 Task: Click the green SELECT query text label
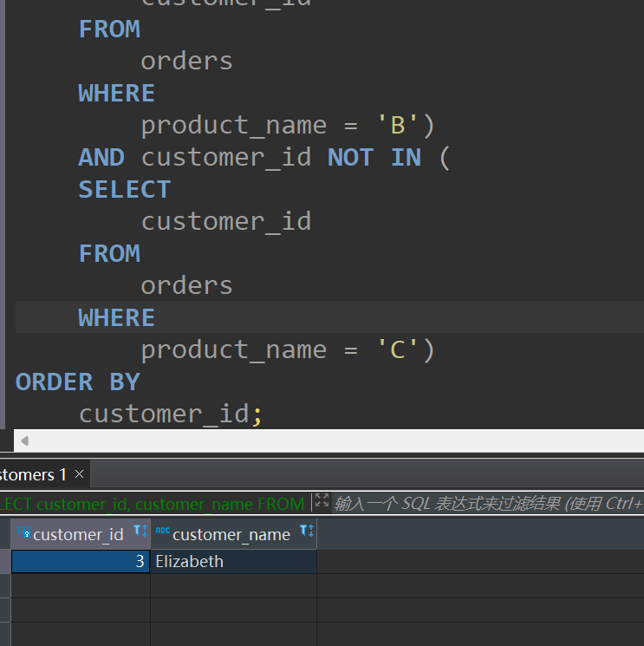(x=152, y=504)
